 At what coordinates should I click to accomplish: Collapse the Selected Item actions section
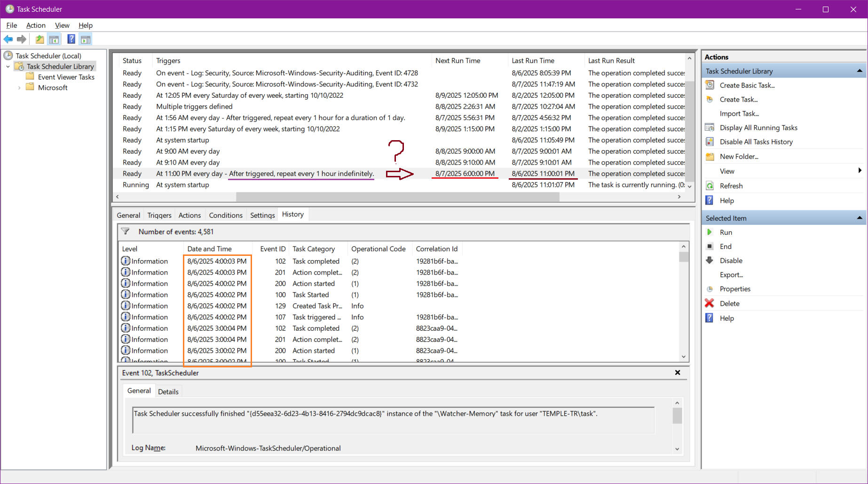[x=860, y=218]
